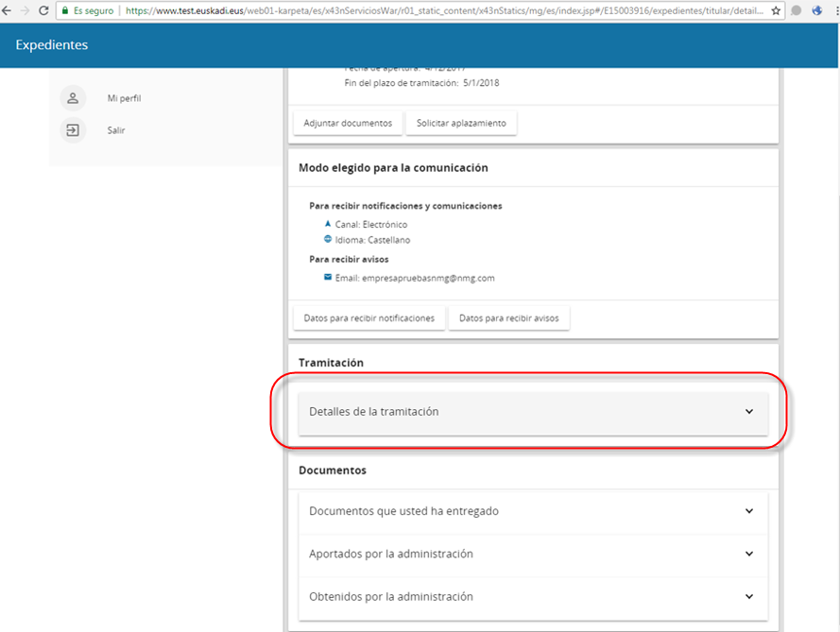Image resolution: width=840 pixels, height=632 pixels.
Task: Click the envelope icon beside Email
Action: pos(328,278)
